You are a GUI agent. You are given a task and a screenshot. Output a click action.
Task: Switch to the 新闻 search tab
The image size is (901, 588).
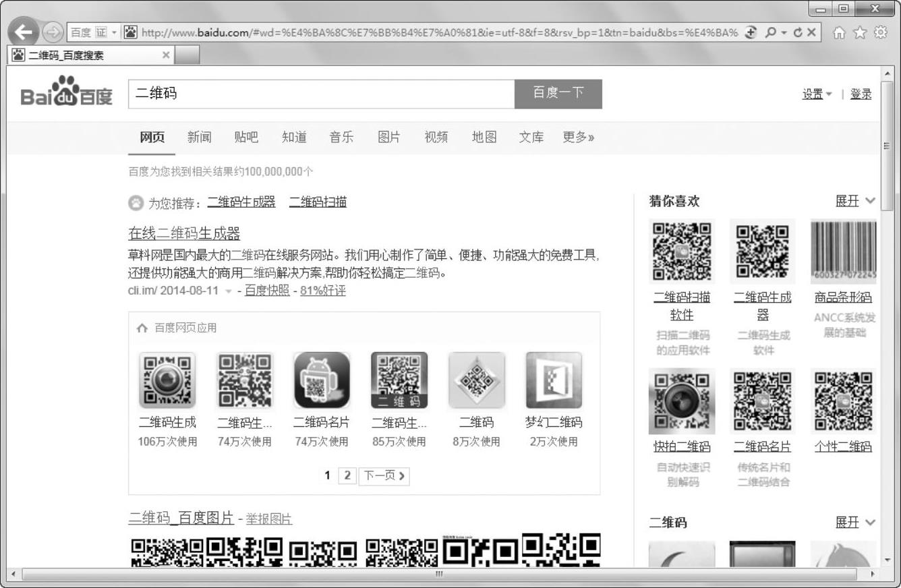[x=199, y=138]
